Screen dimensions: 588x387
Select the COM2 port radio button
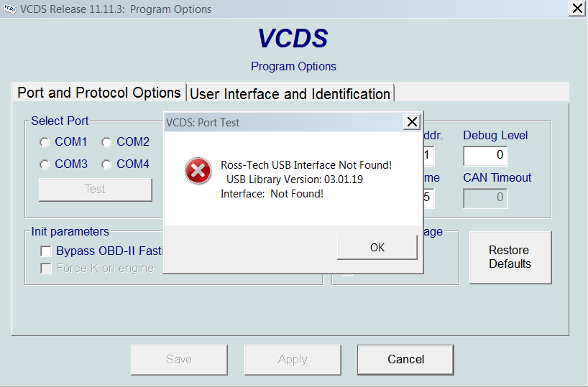[x=106, y=142]
